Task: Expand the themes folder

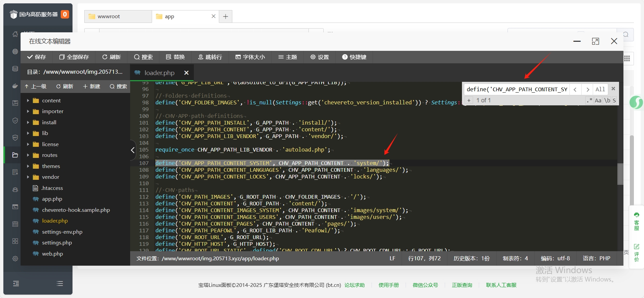Action: [28, 166]
